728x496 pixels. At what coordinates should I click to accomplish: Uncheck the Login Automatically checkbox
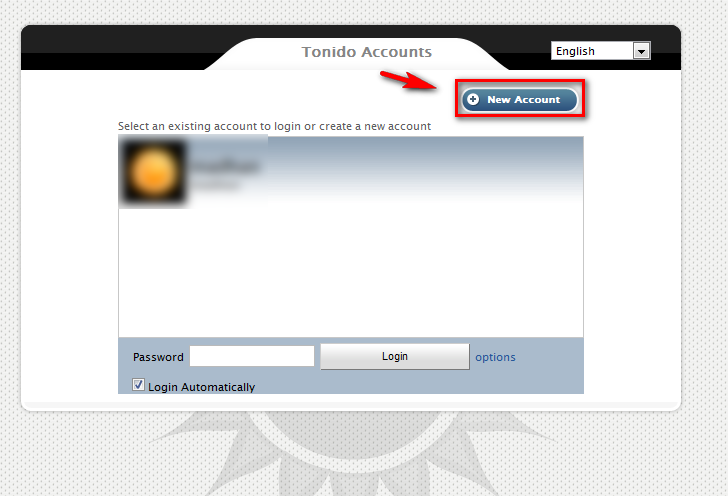coord(138,385)
